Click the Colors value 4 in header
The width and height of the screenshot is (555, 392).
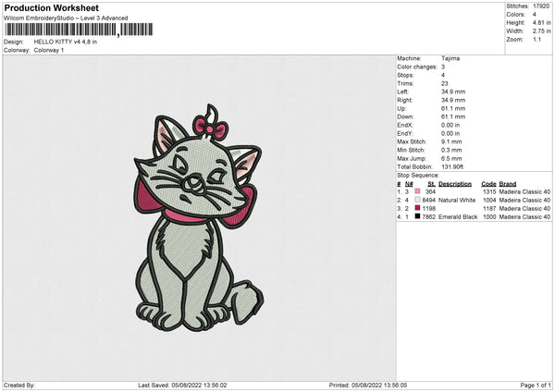tap(535, 15)
